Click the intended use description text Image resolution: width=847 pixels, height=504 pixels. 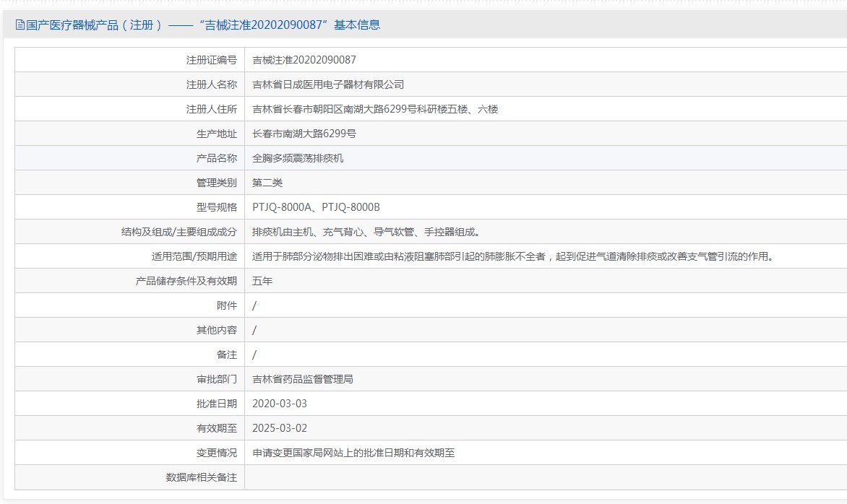[x=512, y=256]
